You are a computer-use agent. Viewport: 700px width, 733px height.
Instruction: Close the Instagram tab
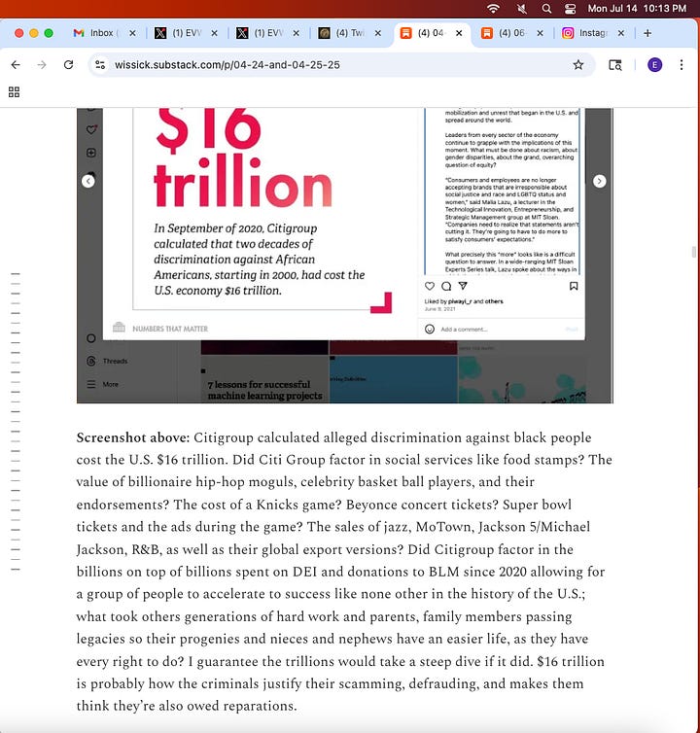point(621,33)
